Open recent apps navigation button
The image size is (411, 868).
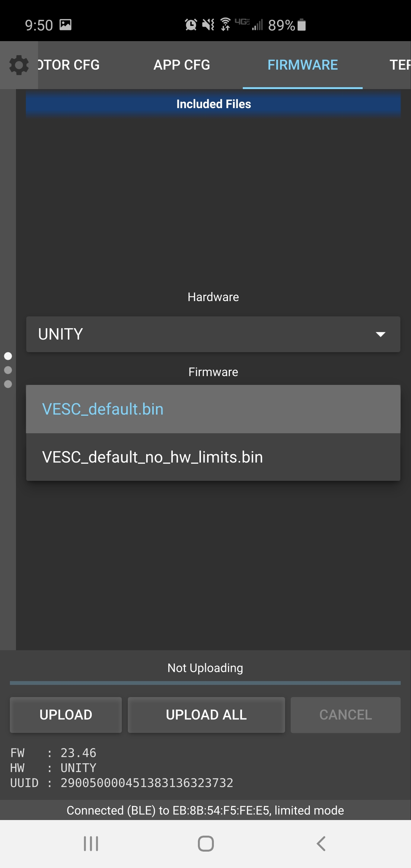(x=91, y=844)
